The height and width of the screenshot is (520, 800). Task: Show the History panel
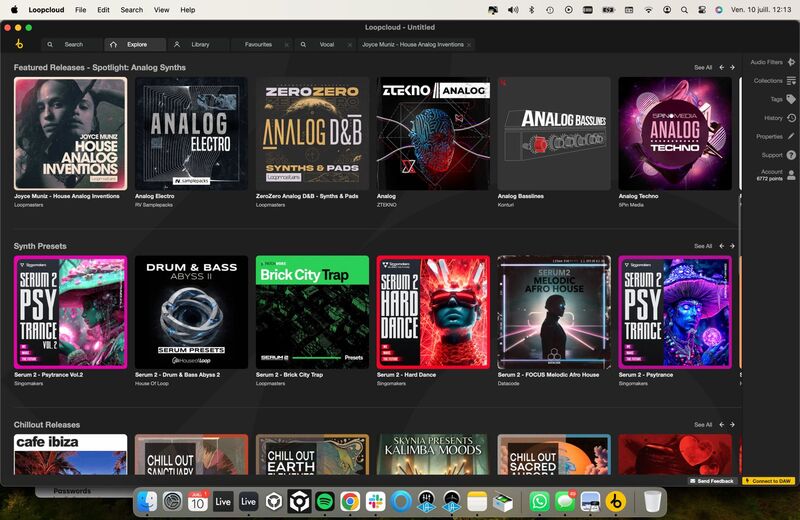[x=780, y=118]
